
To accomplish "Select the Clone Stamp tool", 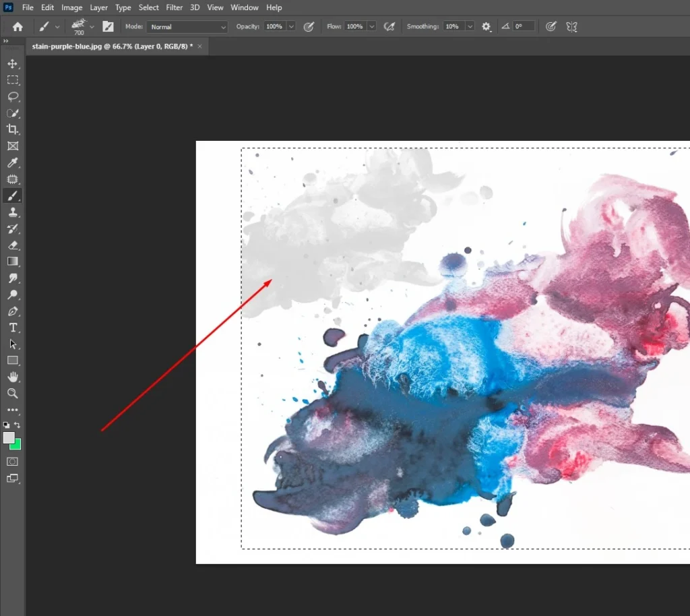I will coord(12,212).
